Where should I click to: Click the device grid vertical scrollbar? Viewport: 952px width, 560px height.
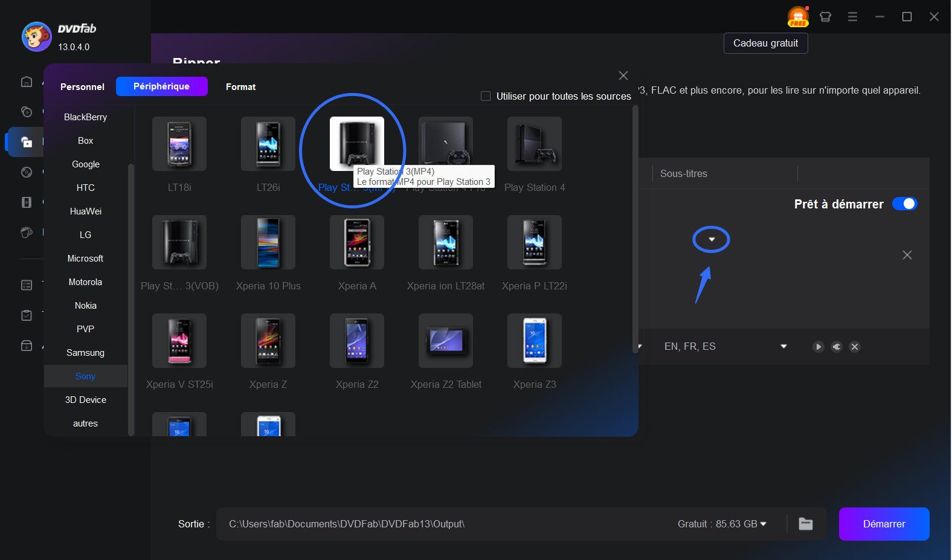635,230
